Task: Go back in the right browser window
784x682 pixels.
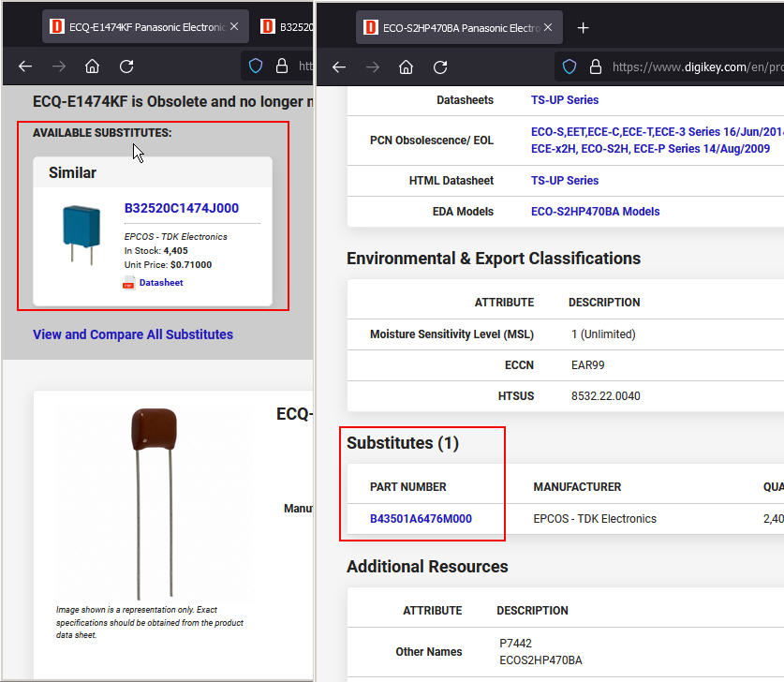Action: pyautogui.click(x=339, y=67)
